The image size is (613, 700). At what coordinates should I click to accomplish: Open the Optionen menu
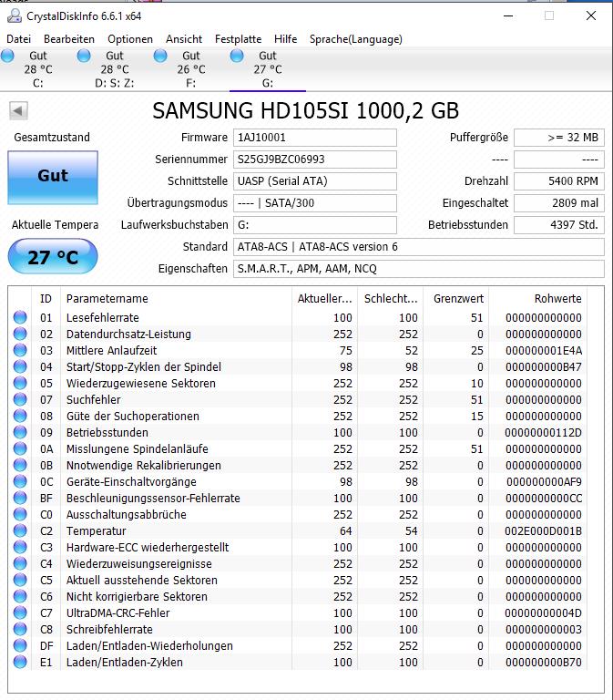pos(130,39)
